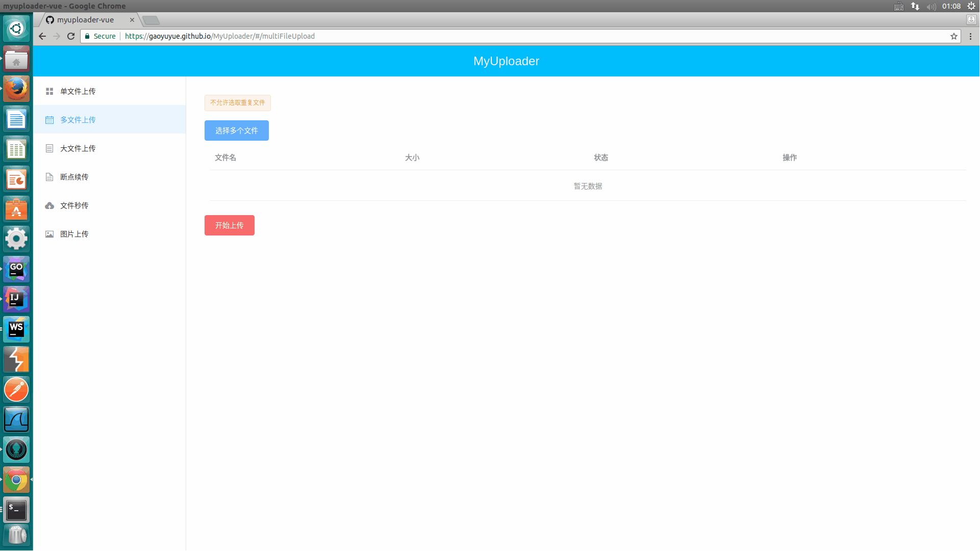Click in the browser address bar
This screenshot has height=551, width=980.
pos(459,36)
